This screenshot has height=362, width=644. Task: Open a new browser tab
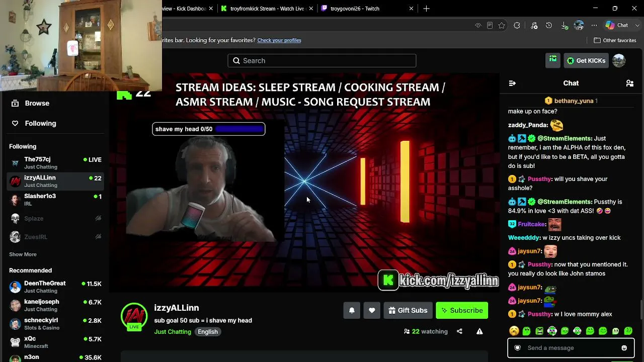tap(426, 9)
